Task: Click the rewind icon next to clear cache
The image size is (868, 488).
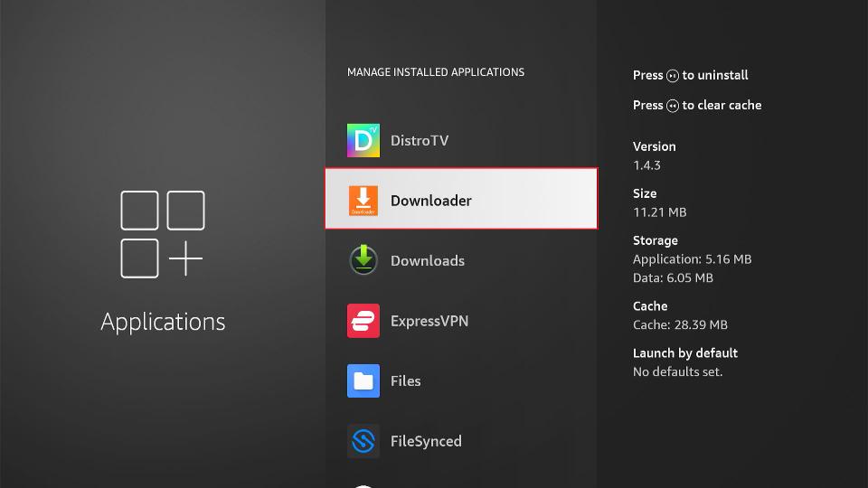Action: (673, 106)
